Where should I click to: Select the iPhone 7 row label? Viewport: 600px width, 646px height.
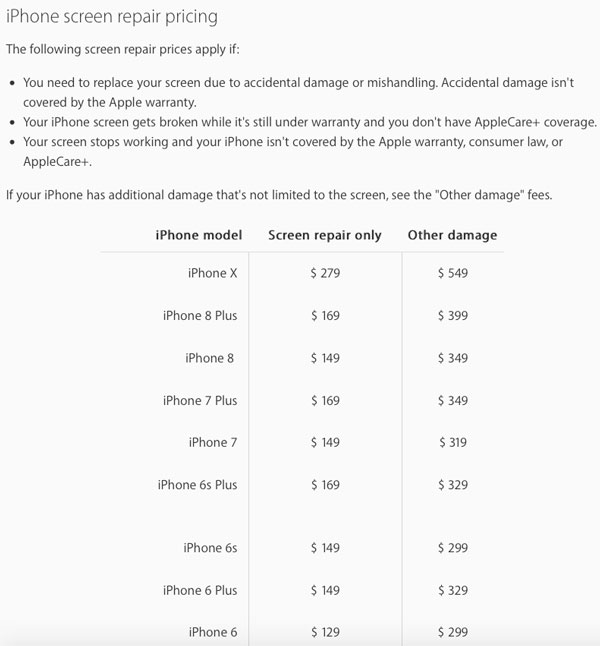point(210,443)
